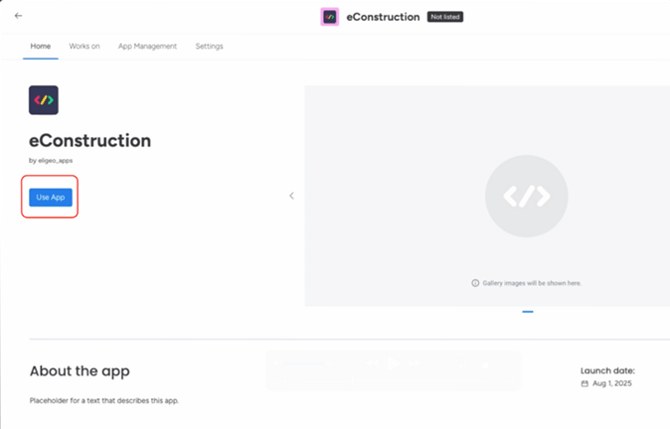The width and height of the screenshot is (670, 429).
Task: Click the Not listed status badge
Action: (445, 17)
